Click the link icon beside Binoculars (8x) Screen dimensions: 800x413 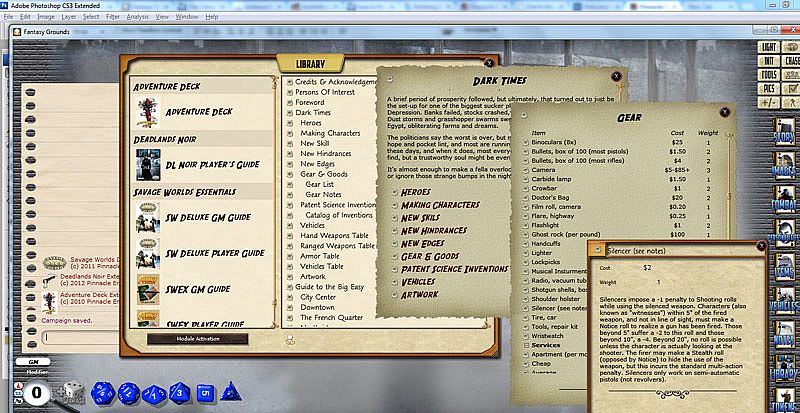[x=526, y=142]
